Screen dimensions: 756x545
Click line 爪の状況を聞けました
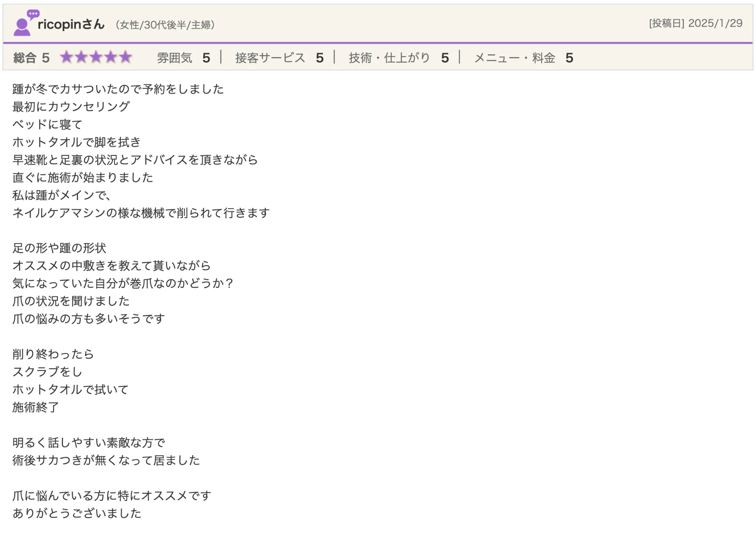click(x=71, y=301)
